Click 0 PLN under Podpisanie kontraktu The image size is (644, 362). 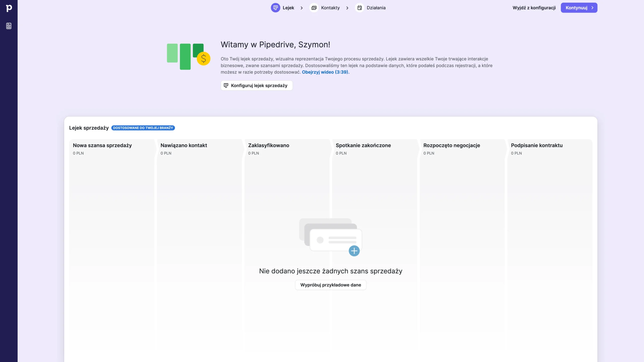click(516, 153)
